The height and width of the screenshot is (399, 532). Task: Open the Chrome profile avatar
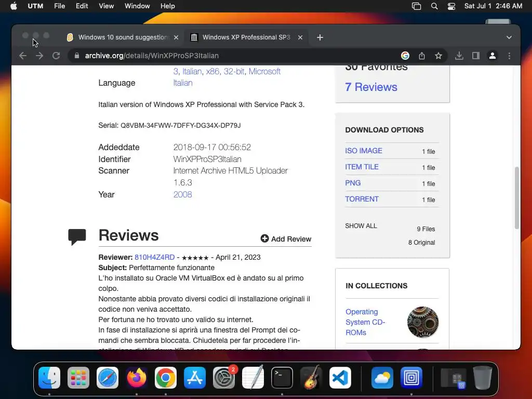493,56
